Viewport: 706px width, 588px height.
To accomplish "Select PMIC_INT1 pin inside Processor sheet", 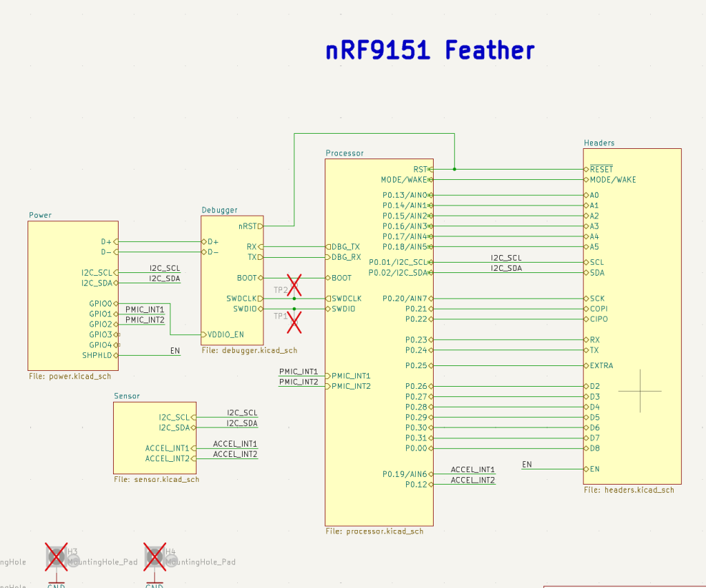I will click(x=348, y=376).
